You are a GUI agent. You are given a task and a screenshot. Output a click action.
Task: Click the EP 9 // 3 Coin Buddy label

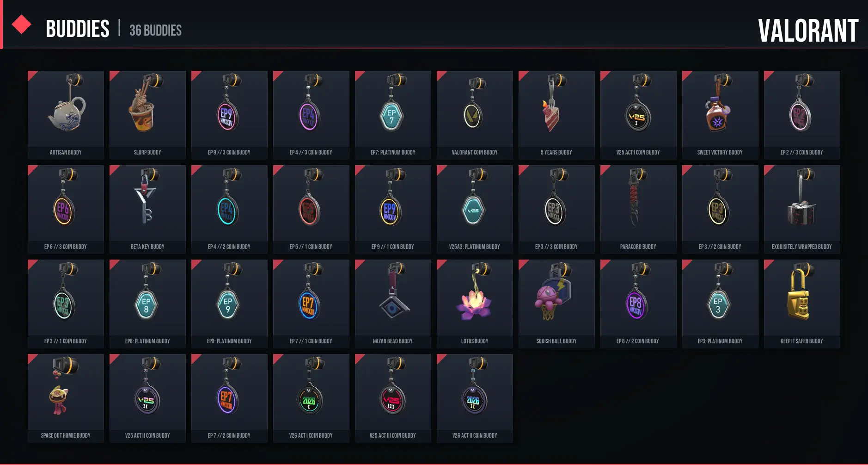(x=229, y=152)
